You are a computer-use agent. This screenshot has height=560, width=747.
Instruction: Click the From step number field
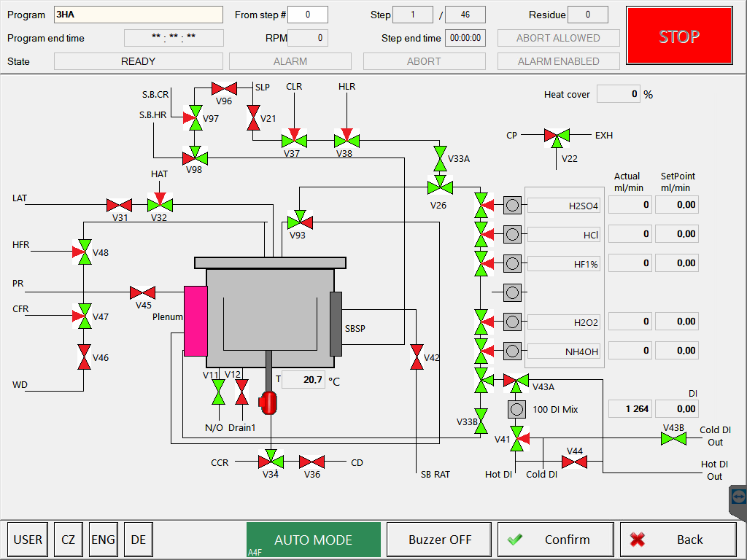[307, 15]
